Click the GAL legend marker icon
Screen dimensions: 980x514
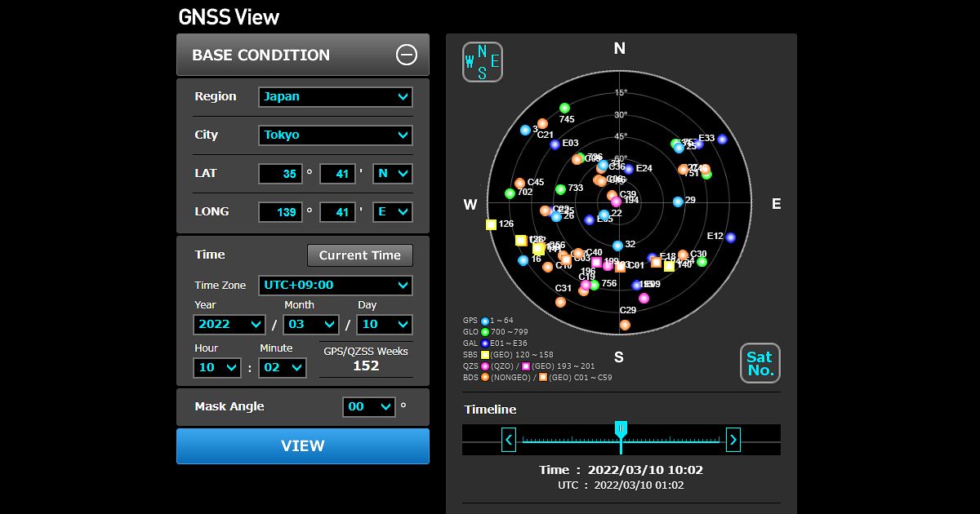[x=485, y=343]
